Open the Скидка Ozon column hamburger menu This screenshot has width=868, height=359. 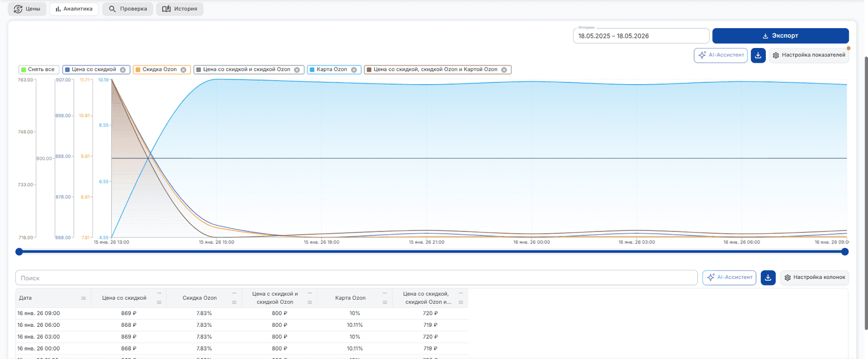pos(235,303)
